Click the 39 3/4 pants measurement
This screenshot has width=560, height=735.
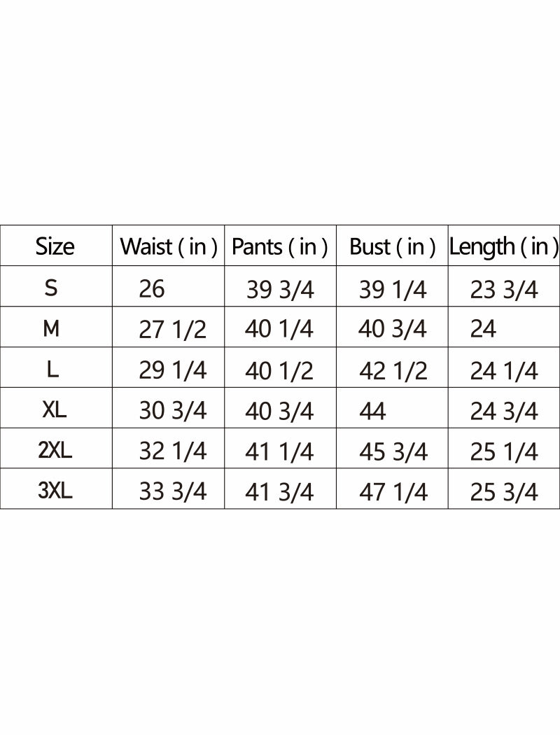pos(280,289)
